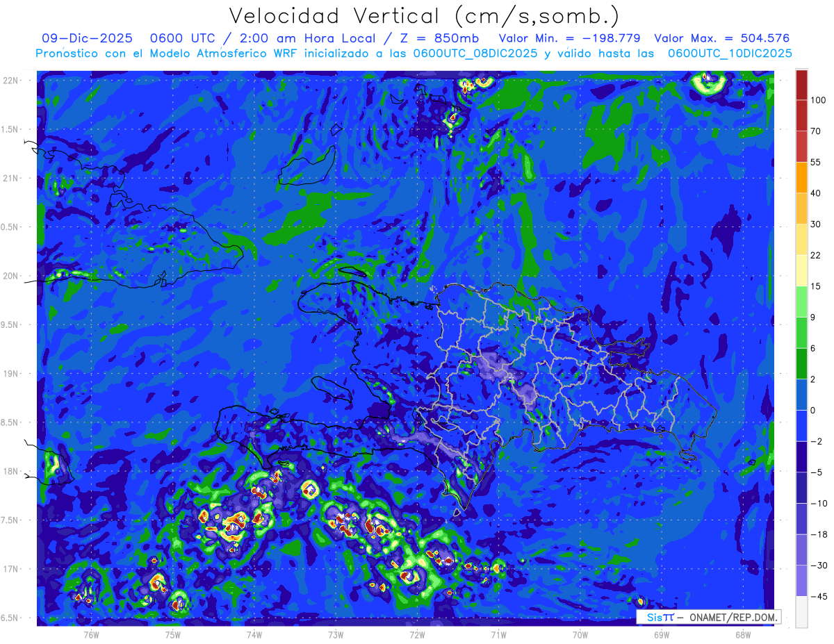Click the longitude label "71W"
This screenshot has height=644, width=834.
[498, 635]
